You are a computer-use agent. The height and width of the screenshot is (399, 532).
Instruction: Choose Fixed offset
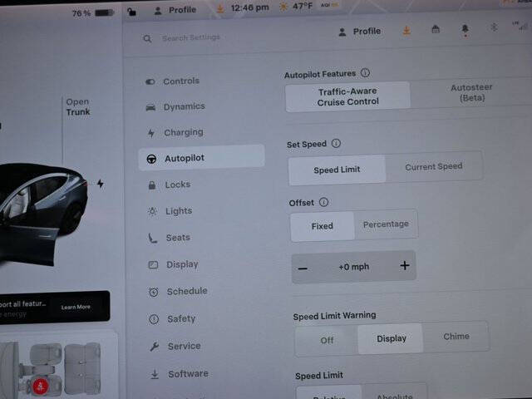pyautogui.click(x=322, y=226)
